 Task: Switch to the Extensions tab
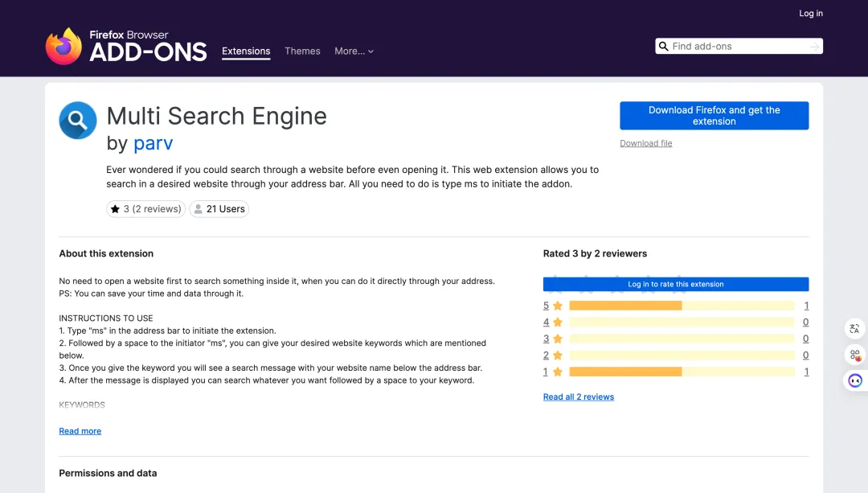tap(246, 51)
